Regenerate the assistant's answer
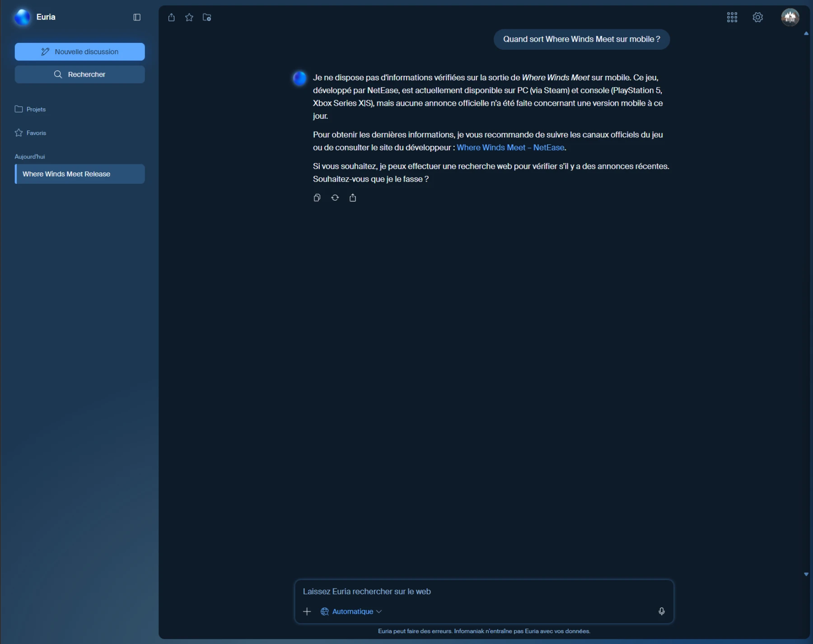The width and height of the screenshot is (813, 644). [335, 198]
